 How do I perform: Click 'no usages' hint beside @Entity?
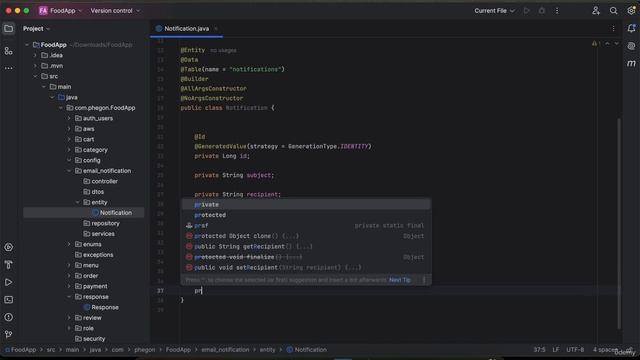[x=223, y=50]
